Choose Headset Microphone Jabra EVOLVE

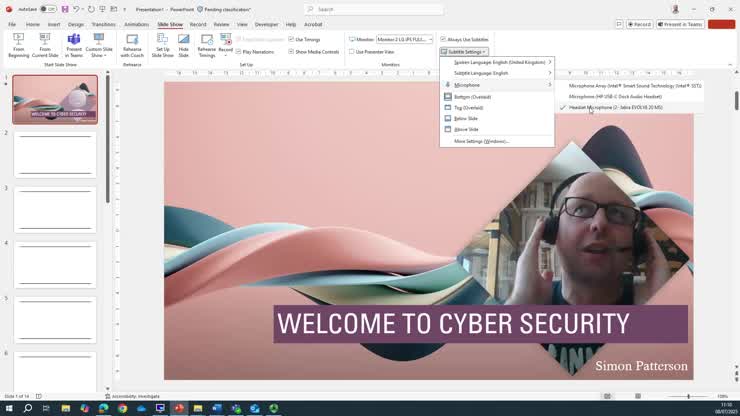coord(630,108)
